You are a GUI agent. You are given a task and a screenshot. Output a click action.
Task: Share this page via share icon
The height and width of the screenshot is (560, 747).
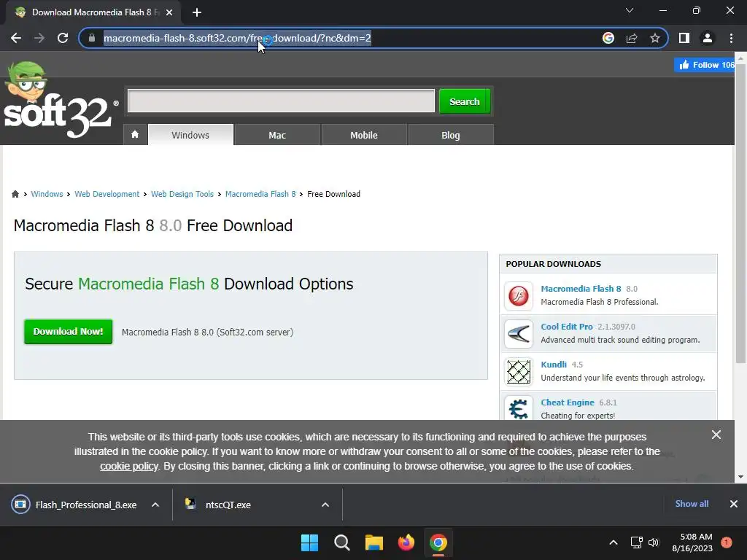pyautogui.click(x=632, y=38)
